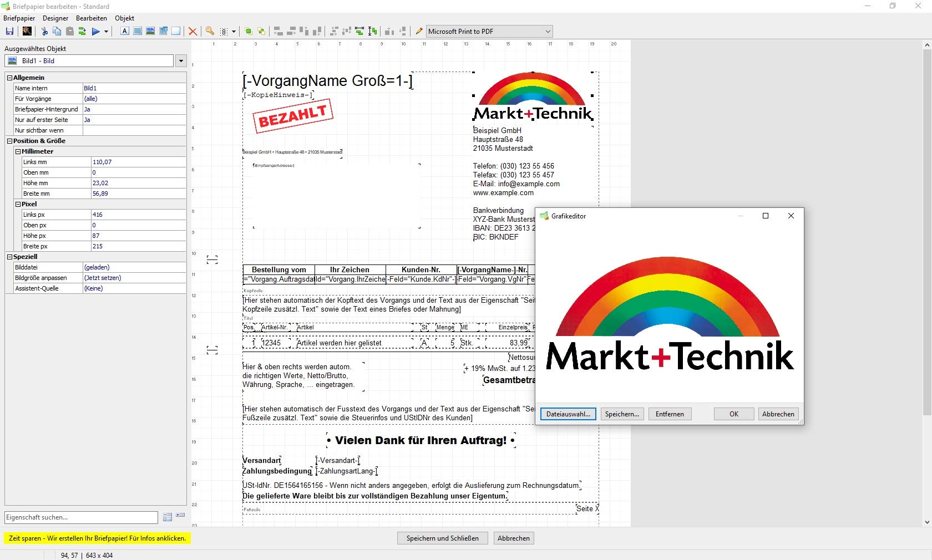Select the [-VorgangName Groß=1-] heading object
The height and width of the screenshot is (560, 932).
coord(327,81)
